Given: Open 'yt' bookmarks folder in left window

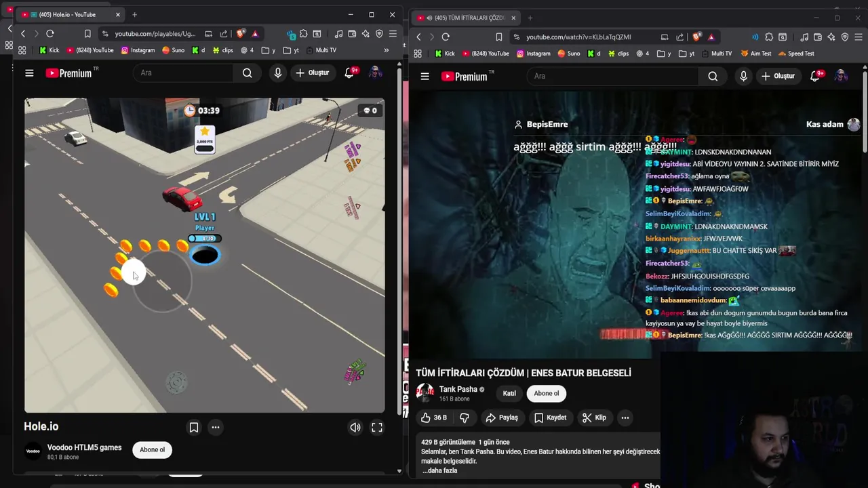Looking at the screenshot, I should [291, 50].
